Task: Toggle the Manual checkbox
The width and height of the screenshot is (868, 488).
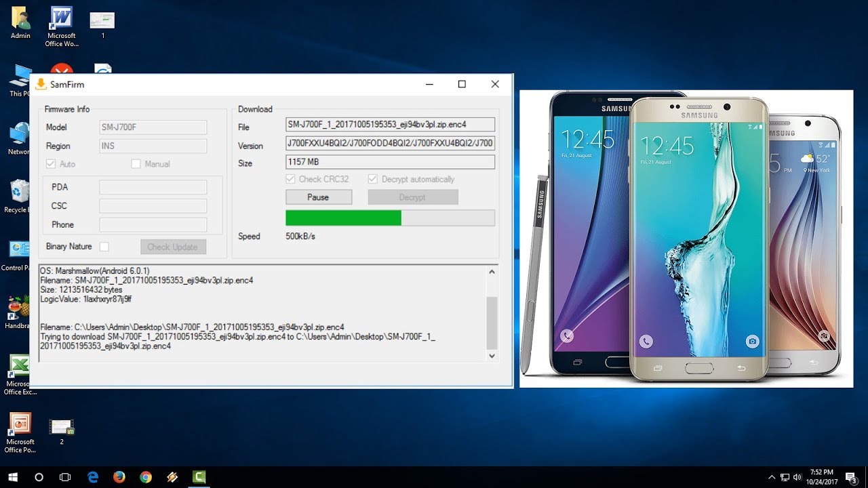Action: point(136,164)
